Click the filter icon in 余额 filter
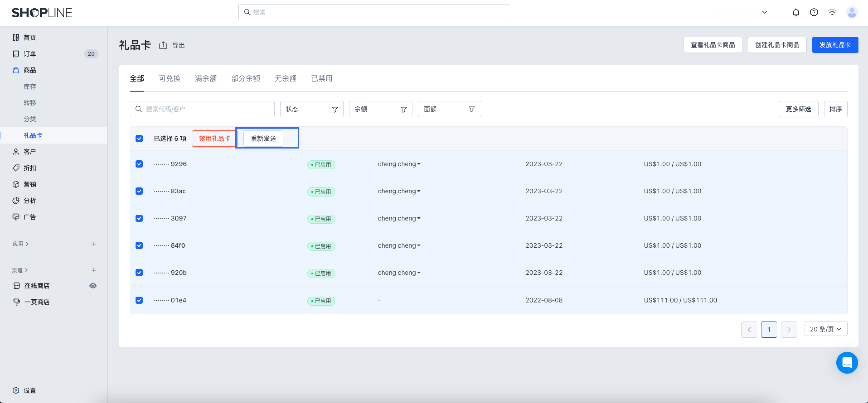The height and width of the screenshot is (403, 868). click(x=403, y=109)
